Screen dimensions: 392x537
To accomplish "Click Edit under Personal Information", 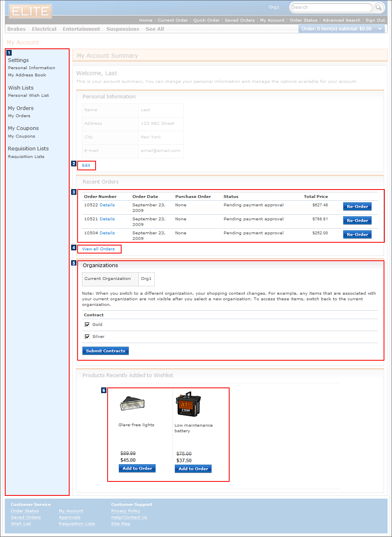I will (86, 166).
